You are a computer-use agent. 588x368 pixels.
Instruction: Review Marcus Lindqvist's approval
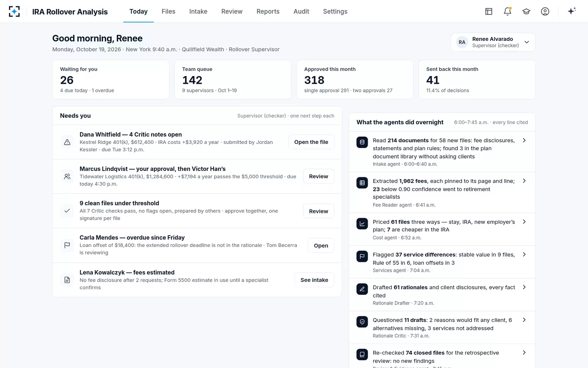[318, 176]
